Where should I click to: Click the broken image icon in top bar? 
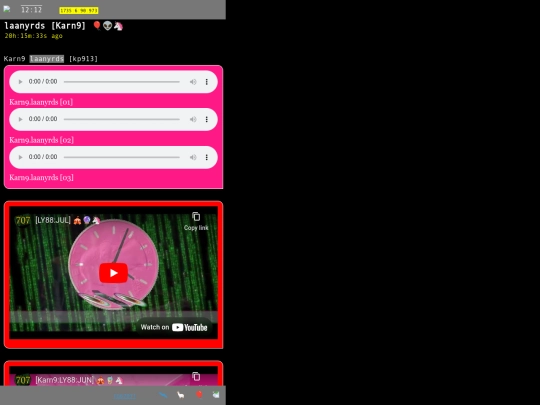[x=7, y=9]
